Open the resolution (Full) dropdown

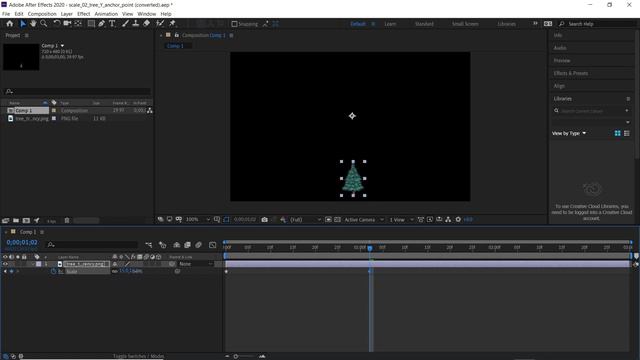(305, 220)
